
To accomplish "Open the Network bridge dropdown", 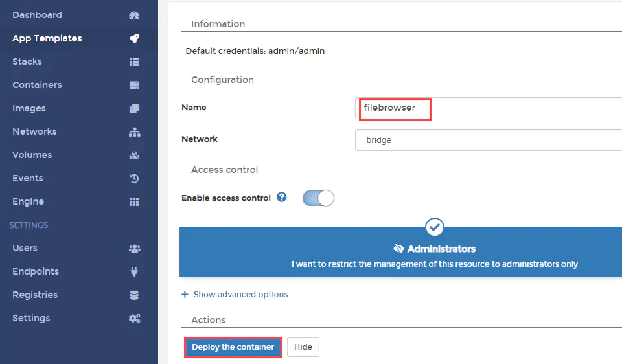I will click(487, 140).
